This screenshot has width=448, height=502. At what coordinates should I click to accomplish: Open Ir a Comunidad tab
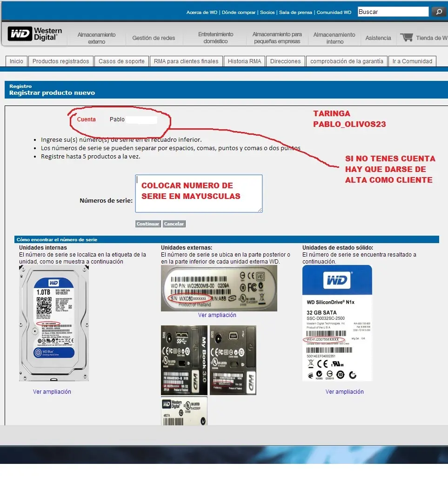[413, 61]
